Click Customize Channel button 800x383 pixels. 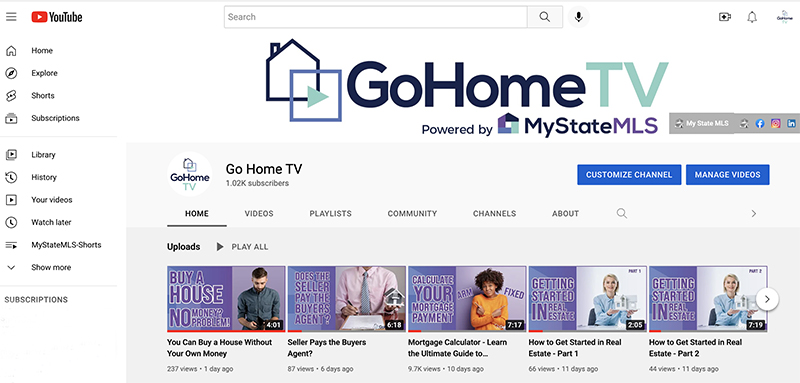coord(629,174)
